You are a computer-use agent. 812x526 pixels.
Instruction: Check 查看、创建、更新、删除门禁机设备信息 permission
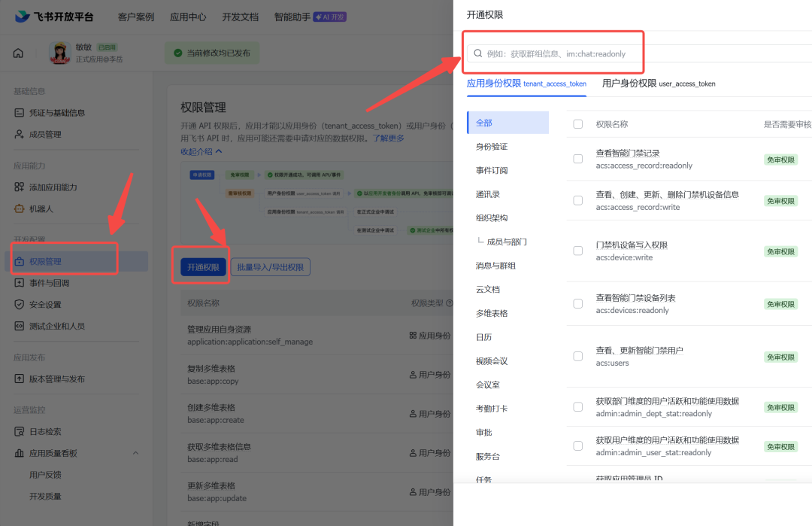578,201
